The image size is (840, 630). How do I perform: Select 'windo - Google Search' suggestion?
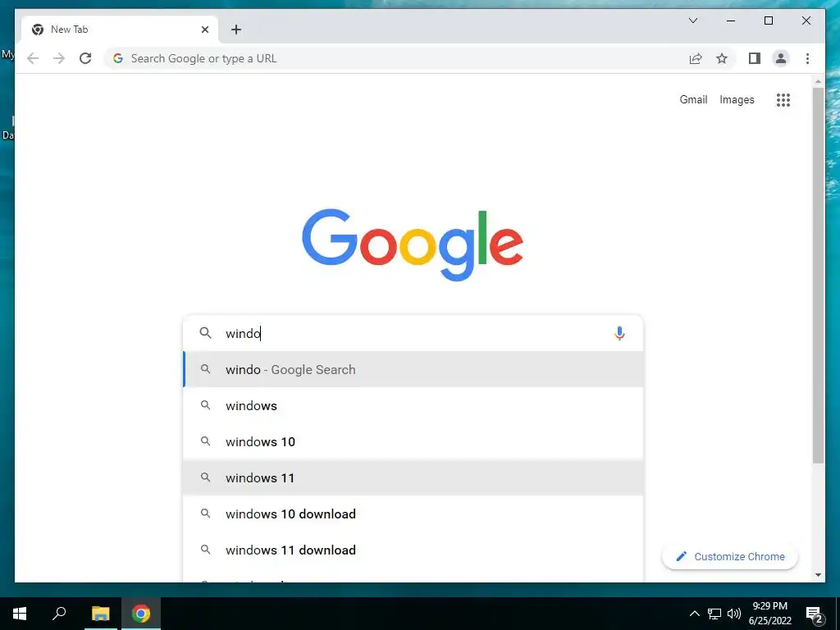tap(413, 370)
